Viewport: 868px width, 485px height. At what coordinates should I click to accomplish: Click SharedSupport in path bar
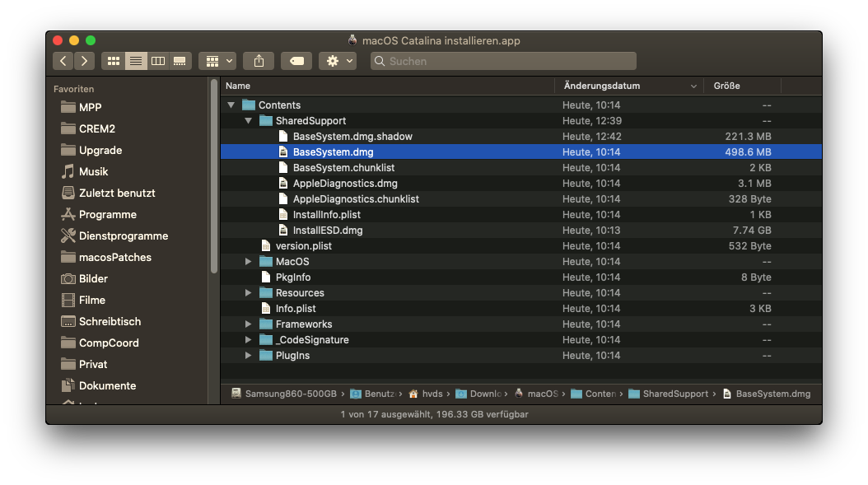point(668,394)
